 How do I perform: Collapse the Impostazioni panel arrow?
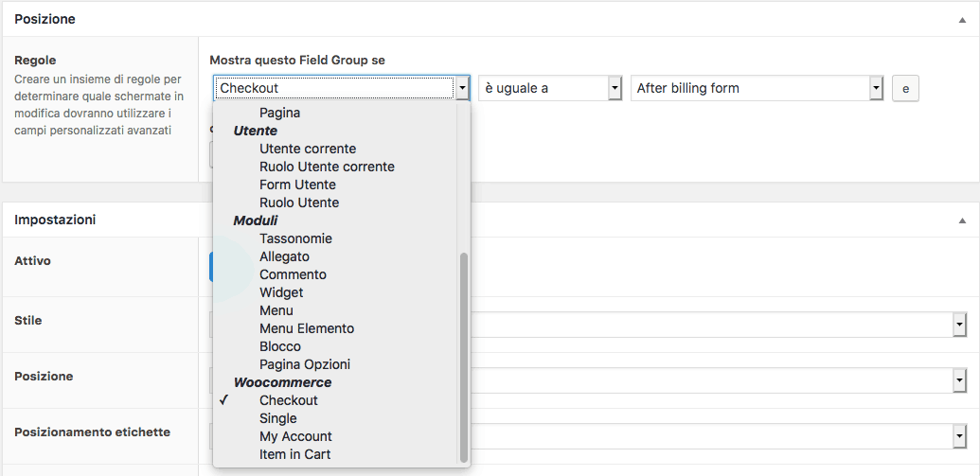point(962,220)
